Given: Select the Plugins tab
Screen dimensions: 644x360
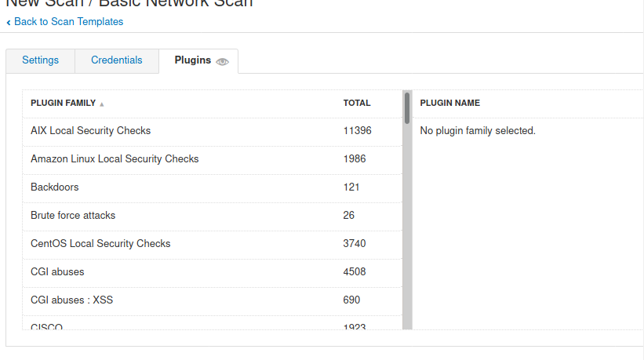Looking at the screenshot, I should (198, 60).
